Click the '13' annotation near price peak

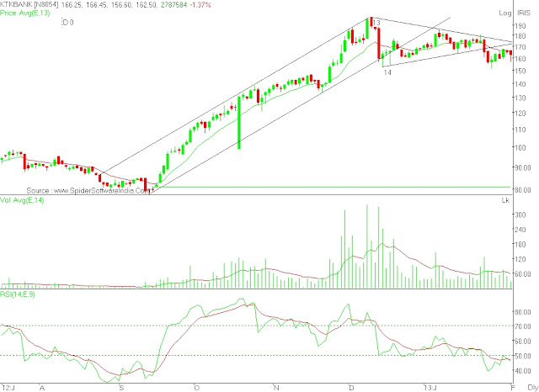click(376, 23)
